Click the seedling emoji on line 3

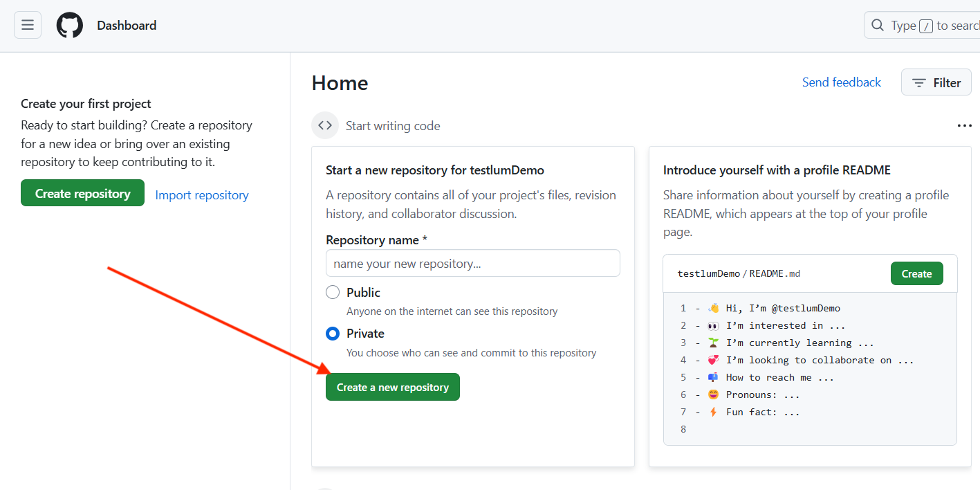(714, 343)
